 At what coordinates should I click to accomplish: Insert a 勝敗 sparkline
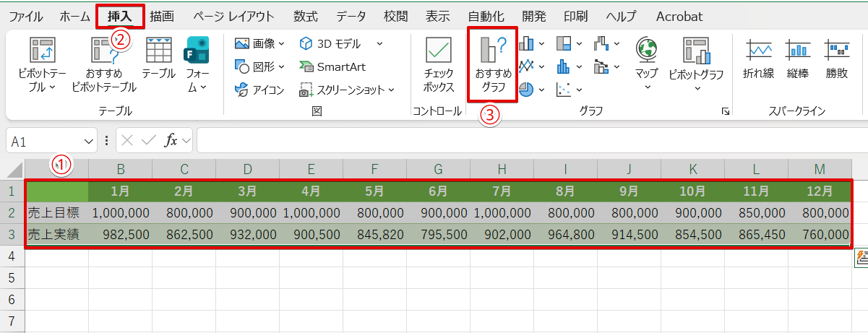coord(837,58)
